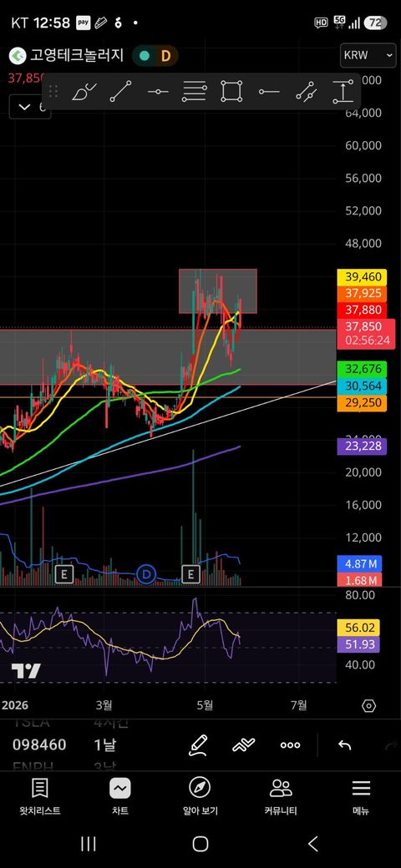This screenshot has height=868, width=401.
Task: Choose the horizontal line tool
Action: pos(158,91)
